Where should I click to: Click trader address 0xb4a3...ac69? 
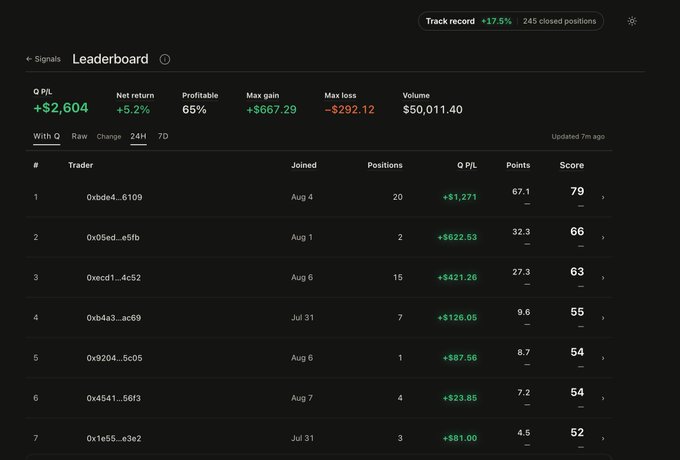coord(114,318)
